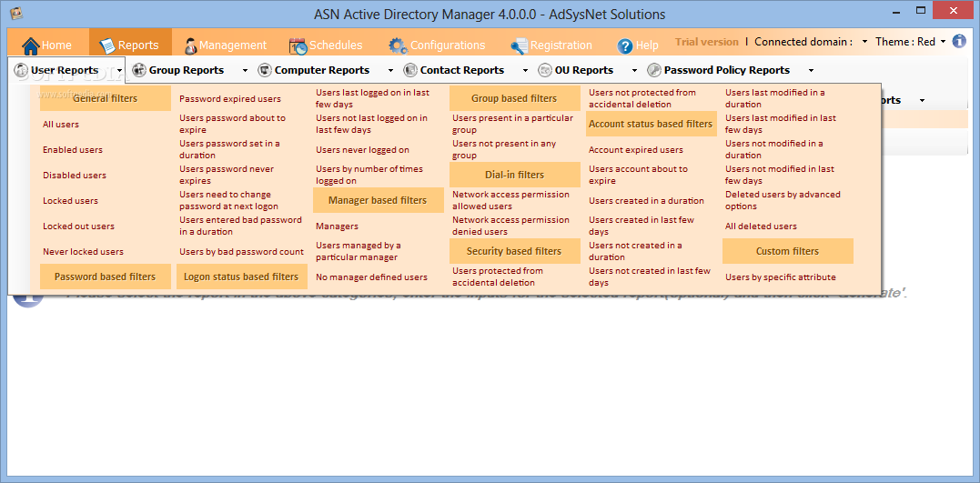Expand the Contact Reports dropdown arrow
Image resolution: width=980 pixels, height=483 pixels.
(525, 71)
